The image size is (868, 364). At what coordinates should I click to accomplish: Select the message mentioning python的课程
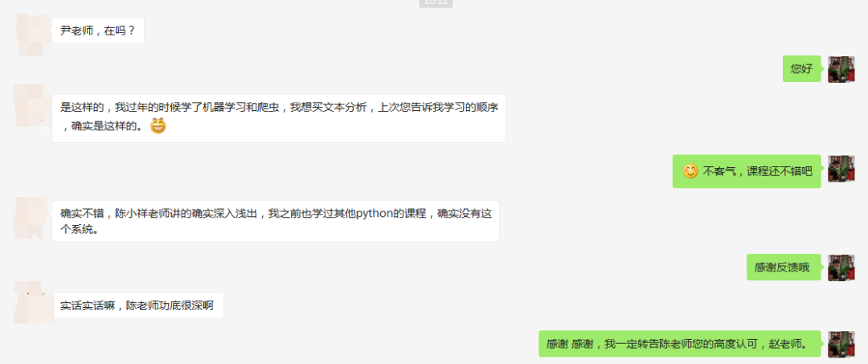click(276, 221)
